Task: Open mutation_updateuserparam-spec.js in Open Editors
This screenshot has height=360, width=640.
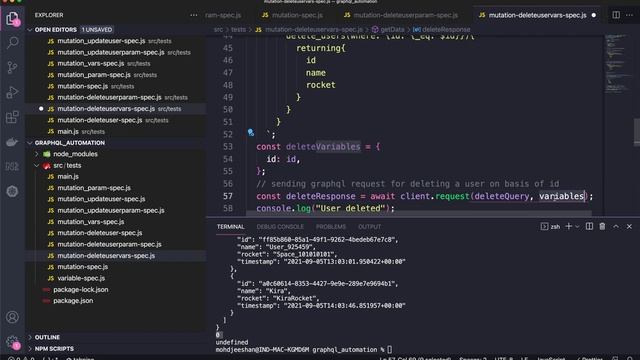Action: click(111, 53)
